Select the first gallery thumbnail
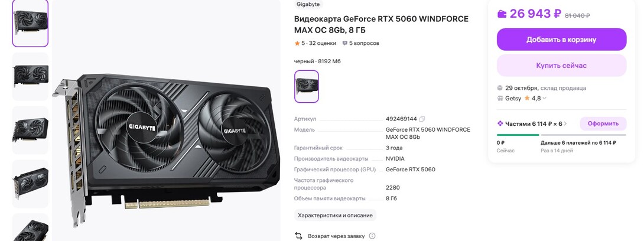The width and height of the screenshot is (644, 241). tap(30, 22)
